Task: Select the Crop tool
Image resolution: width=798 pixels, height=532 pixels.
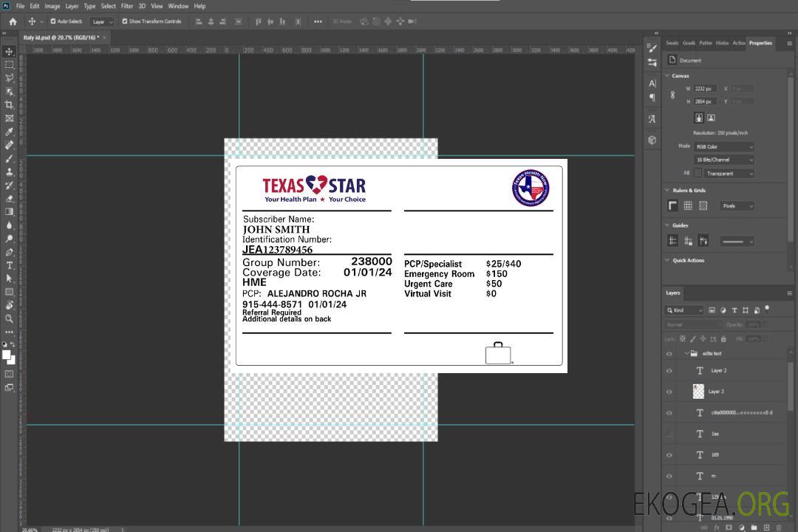Action: coord(9,105)
